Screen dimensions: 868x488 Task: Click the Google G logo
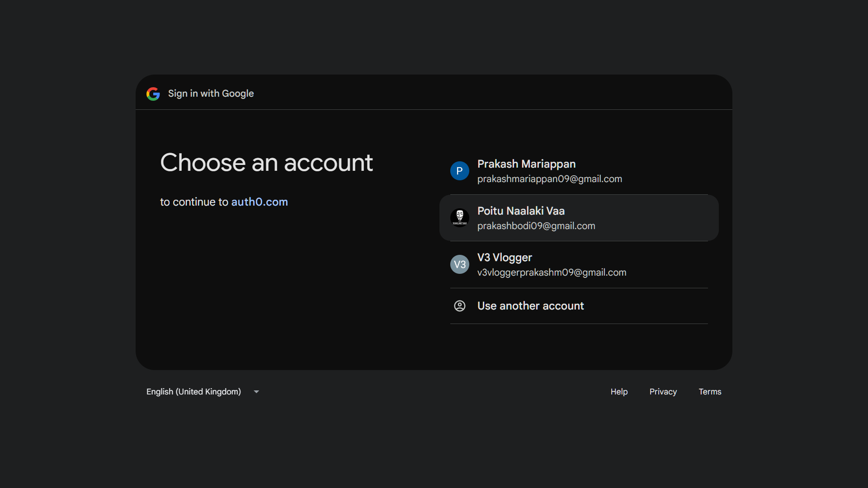coord(153,94)
